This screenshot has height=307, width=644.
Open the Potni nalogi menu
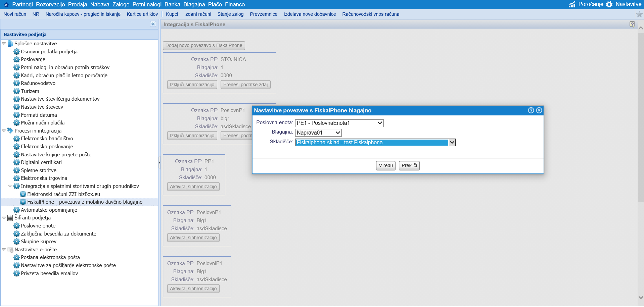147,4
